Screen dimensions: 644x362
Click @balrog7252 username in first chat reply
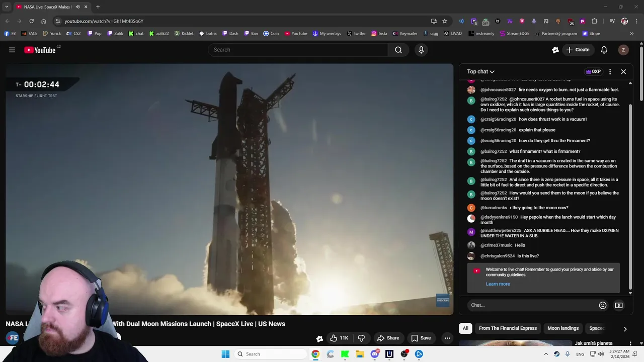click(494, 100)
